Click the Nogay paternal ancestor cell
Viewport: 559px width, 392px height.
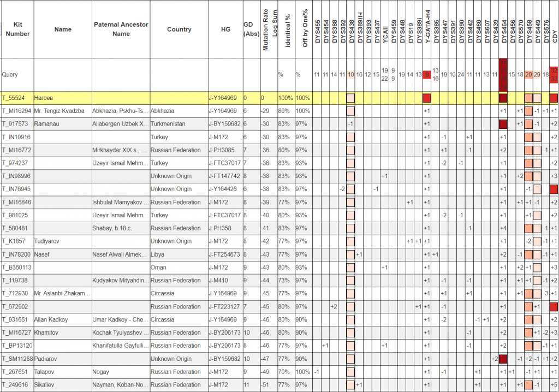pos(101,372)
